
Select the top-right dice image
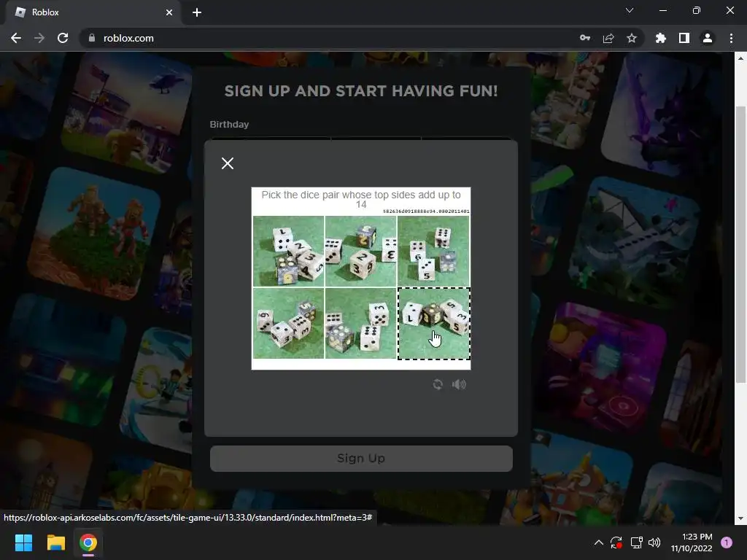[x=433, y=251]
